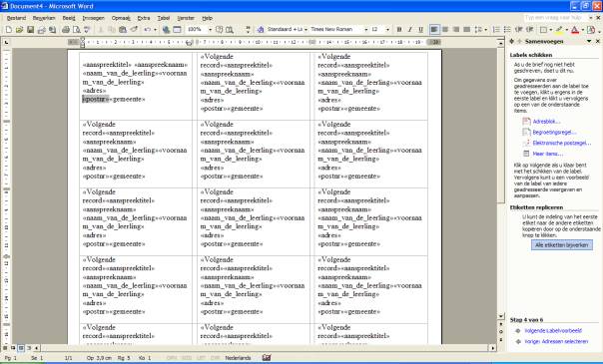Click the Print Preview icon
The height and width of the screenshot is (364, 603).
click(77, 30)
